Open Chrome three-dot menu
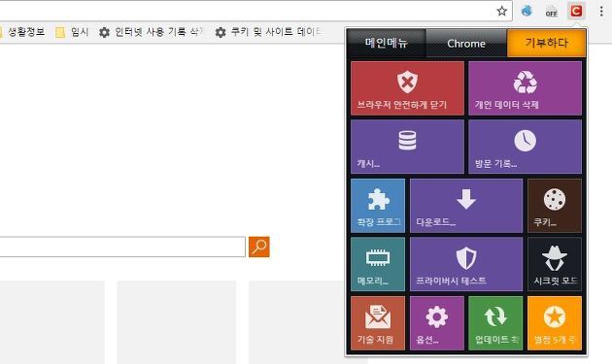The height and width of the screenshot is (364, 612). 601,11
